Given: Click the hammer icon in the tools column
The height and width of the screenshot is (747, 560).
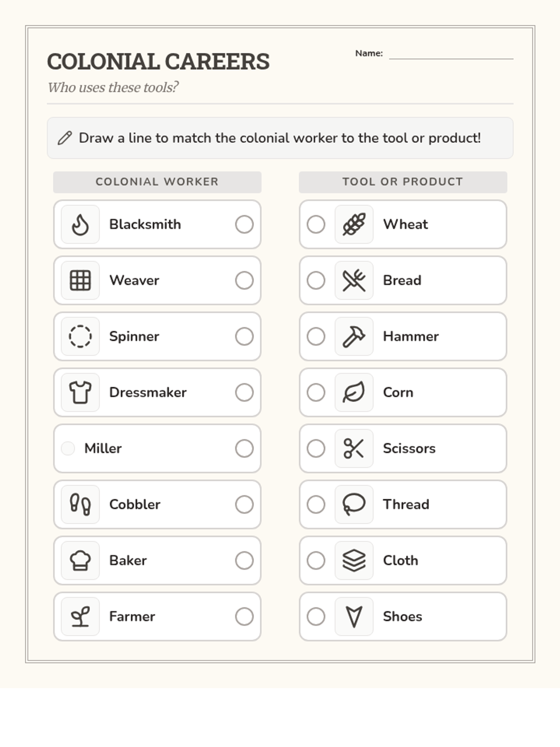Looking at the screenshot, I should [x=354, y=337].
